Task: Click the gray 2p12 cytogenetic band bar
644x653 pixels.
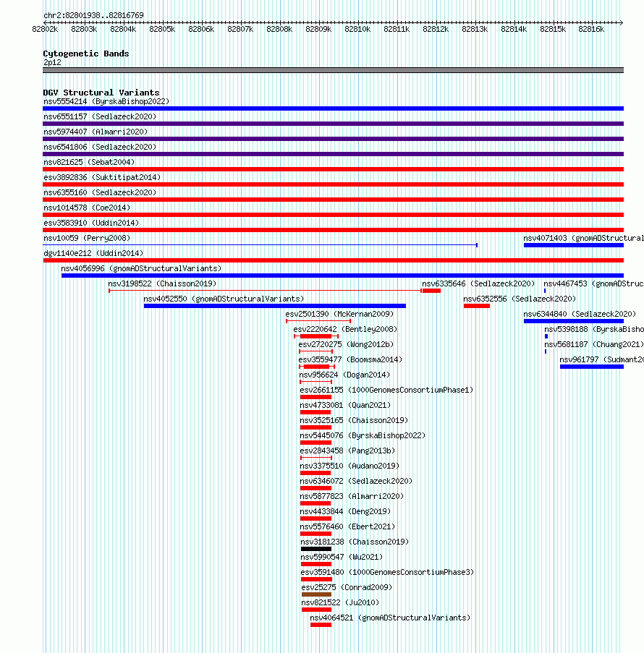Action: coord(334,70)
